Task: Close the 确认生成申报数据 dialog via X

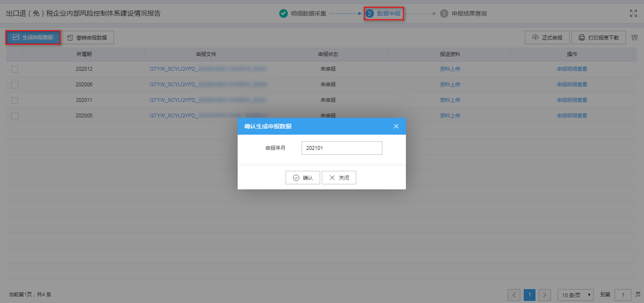Action: [x=396, y=126]
